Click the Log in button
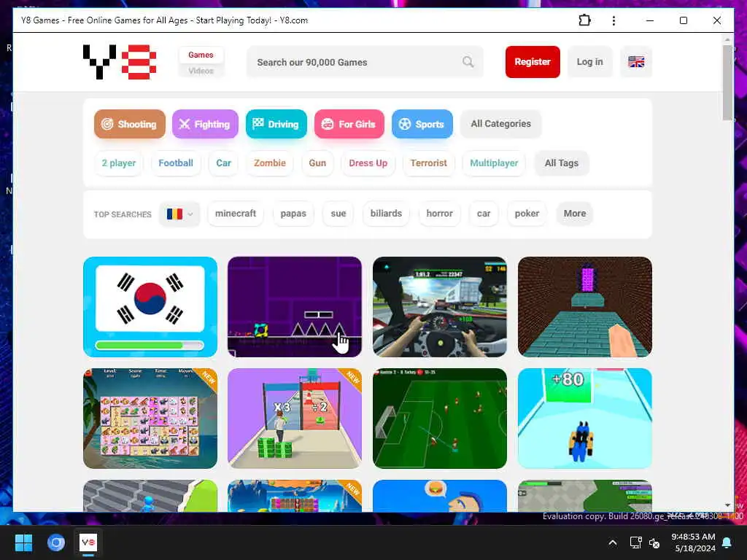The image size is (747, 560). click(589, 62)
